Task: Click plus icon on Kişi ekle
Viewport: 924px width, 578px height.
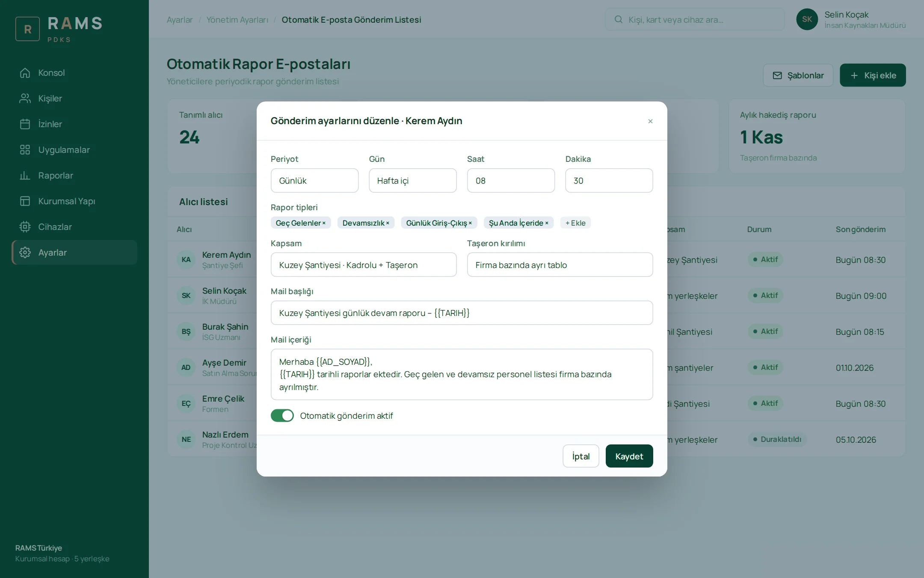Action: [x=854, y=75]
